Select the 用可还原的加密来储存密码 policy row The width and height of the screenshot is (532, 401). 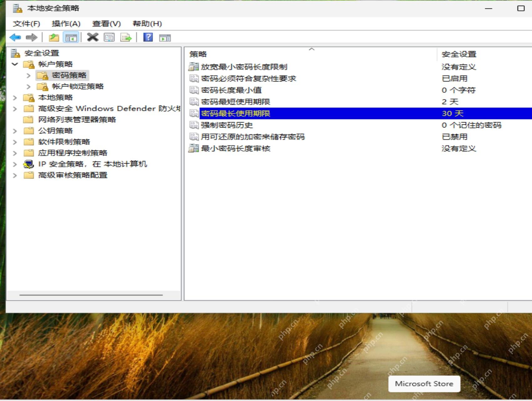(x=360, y=137)
